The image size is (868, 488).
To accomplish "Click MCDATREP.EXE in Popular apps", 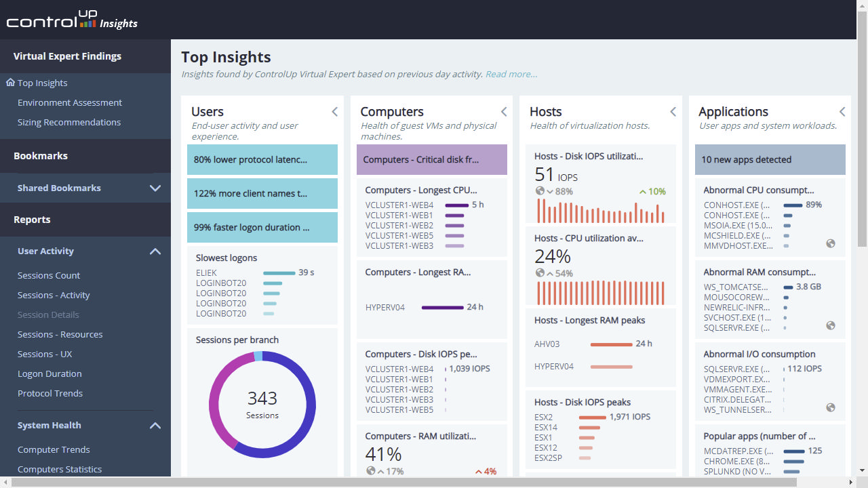I will tap(738, 451).
